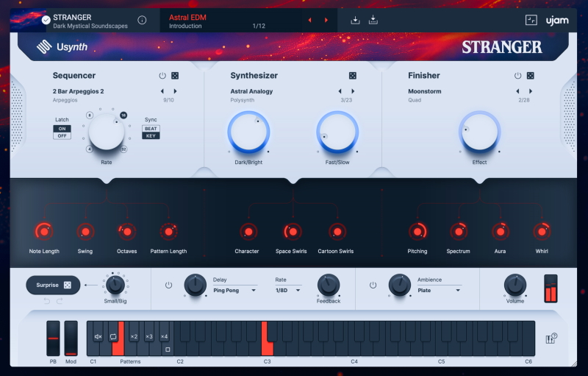588x376 pixels.
Task: Click the Mod wheel slider
Action: (x=71, y=339)
